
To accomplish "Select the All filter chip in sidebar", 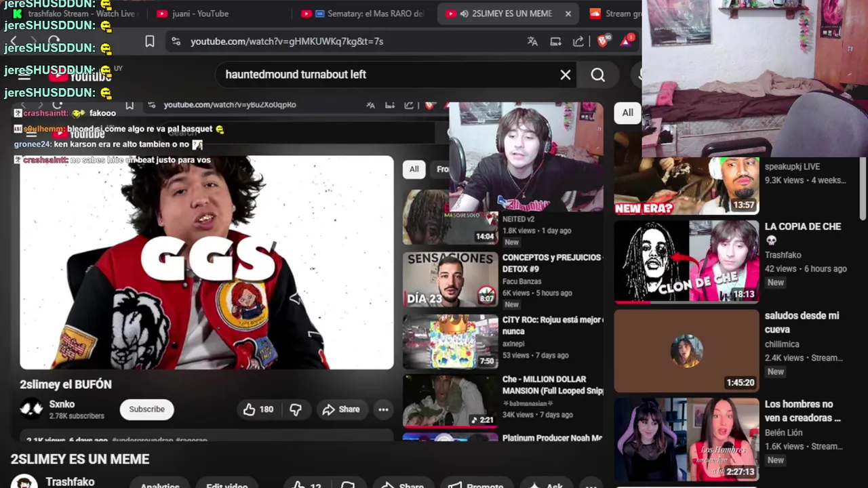I will [x=627, y=113].
